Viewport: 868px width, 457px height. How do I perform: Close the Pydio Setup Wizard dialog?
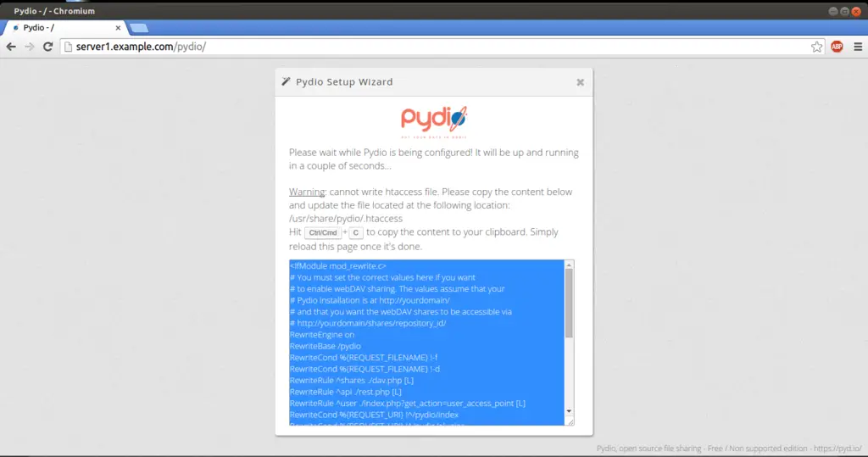580,82
